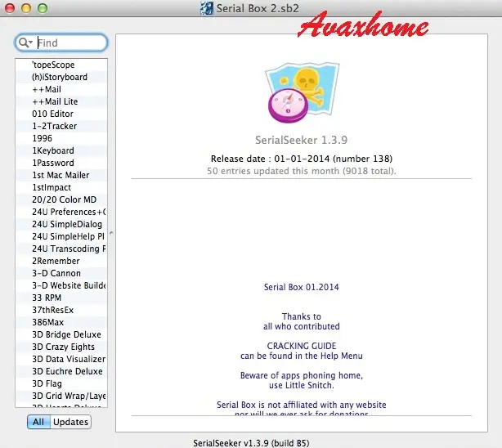Select the 24U Preferences entry
Image resolution: width=502 pixels, height=448 pixels.
tap(61, 212)
